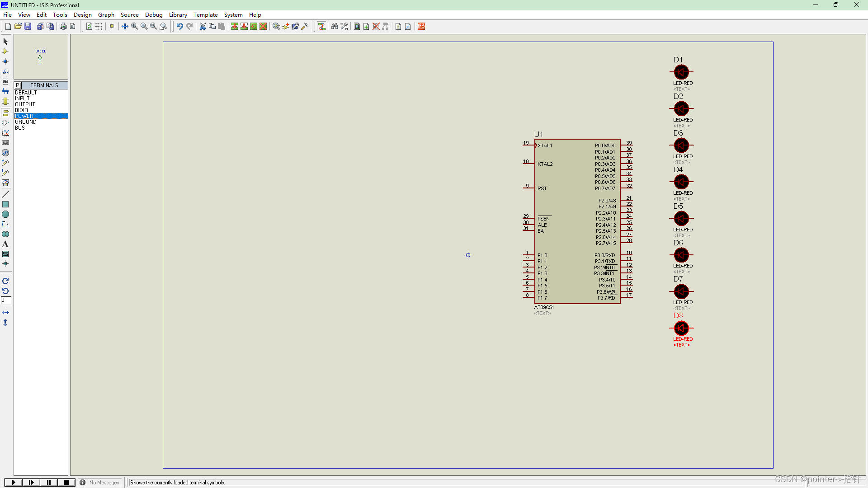Select the Voltage Probe tool
This screenshot has height=488, width=868.
5,163
